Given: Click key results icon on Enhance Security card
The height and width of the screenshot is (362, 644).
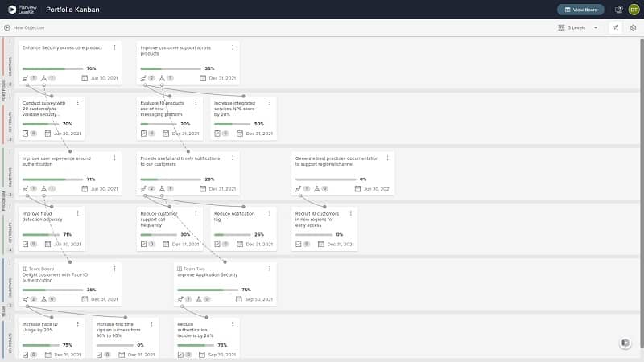Looking at the screenshot, I should (26, 78).
